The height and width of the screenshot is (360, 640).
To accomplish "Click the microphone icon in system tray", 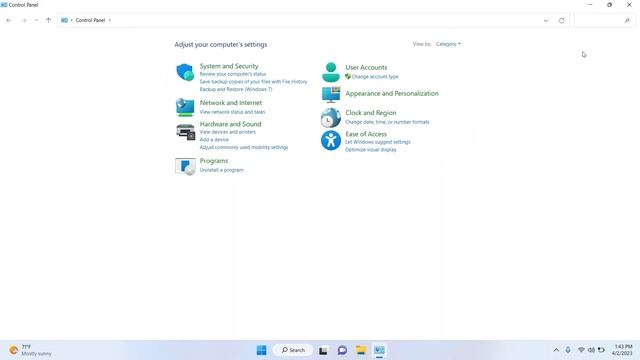I will click(x=568, y=350).
